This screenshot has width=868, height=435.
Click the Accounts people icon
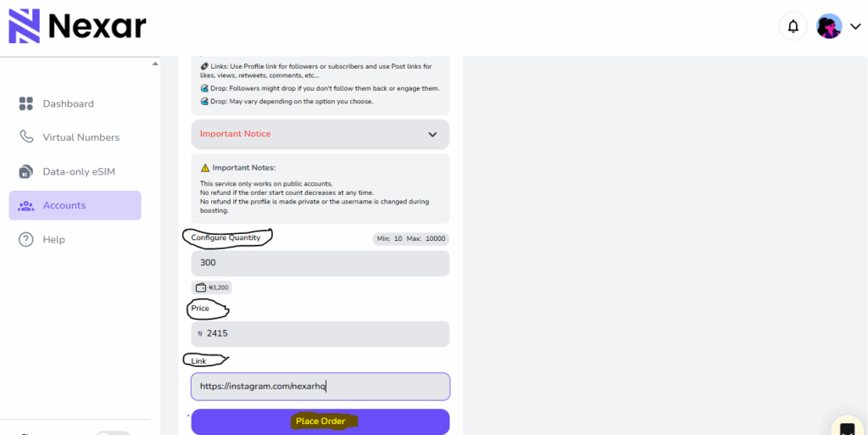pyautogui.click(x=26, y=205)
